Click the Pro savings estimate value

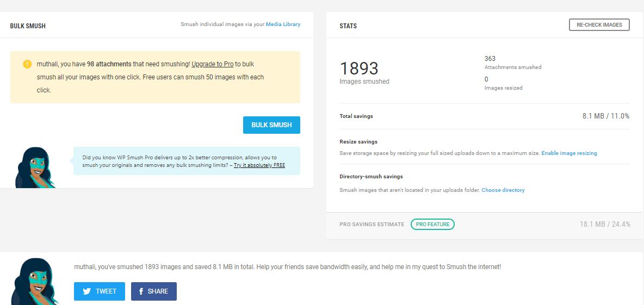pyautogui.click(x=605, y=224)
